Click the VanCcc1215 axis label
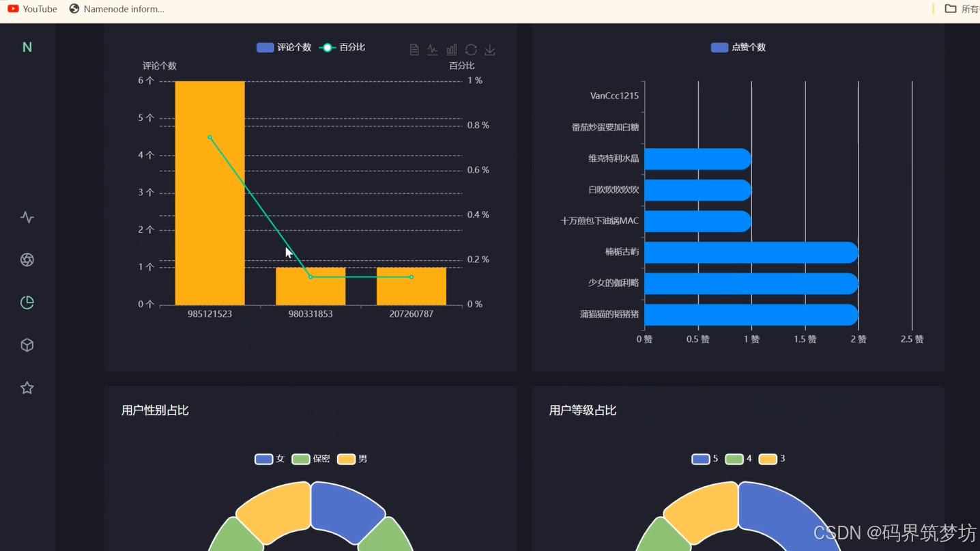 [614, 96]
